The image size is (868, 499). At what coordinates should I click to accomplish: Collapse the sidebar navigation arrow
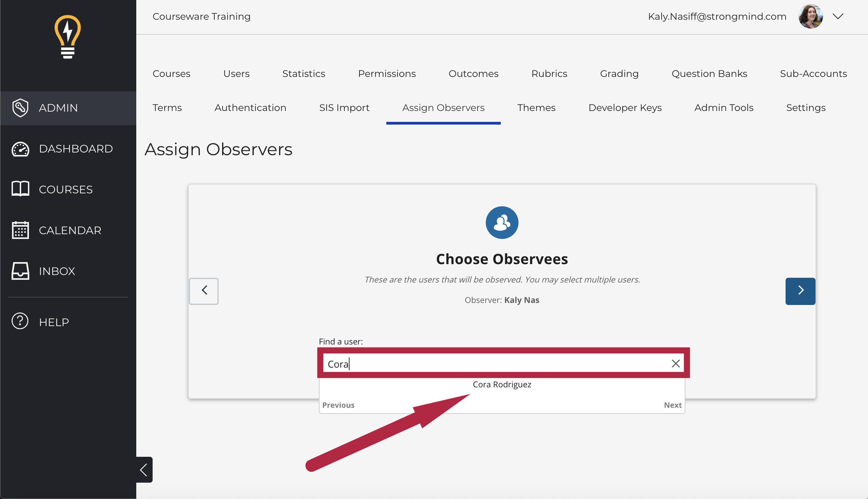(x=144, y=469)
